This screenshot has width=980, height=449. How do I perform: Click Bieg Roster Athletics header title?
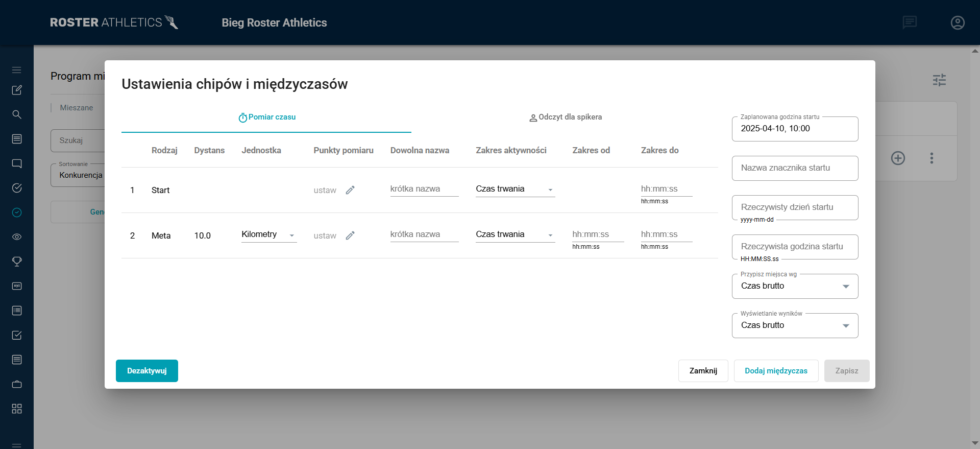pos(274,22)
